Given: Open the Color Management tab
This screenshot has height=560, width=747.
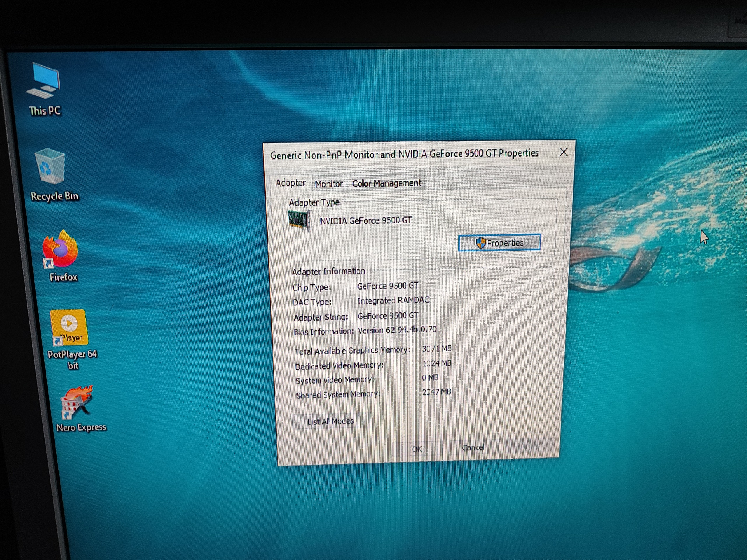Looking at the screenshot, I should click(386, 183).
